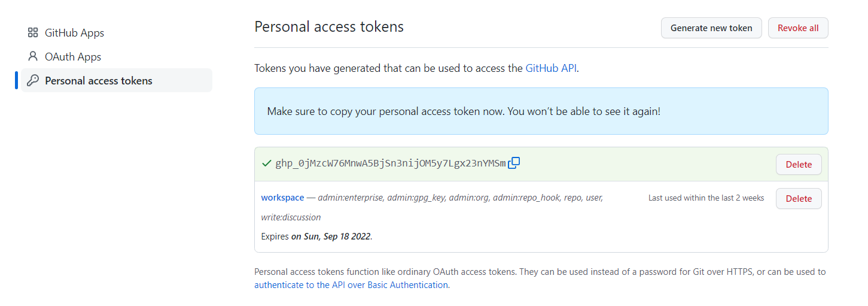Open the workspace token link

point(282,198)
